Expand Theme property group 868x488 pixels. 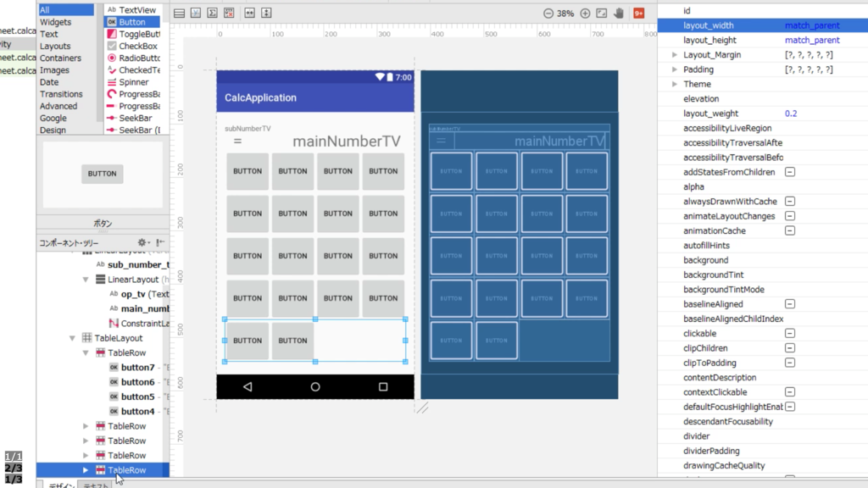(x=674, y=84)
